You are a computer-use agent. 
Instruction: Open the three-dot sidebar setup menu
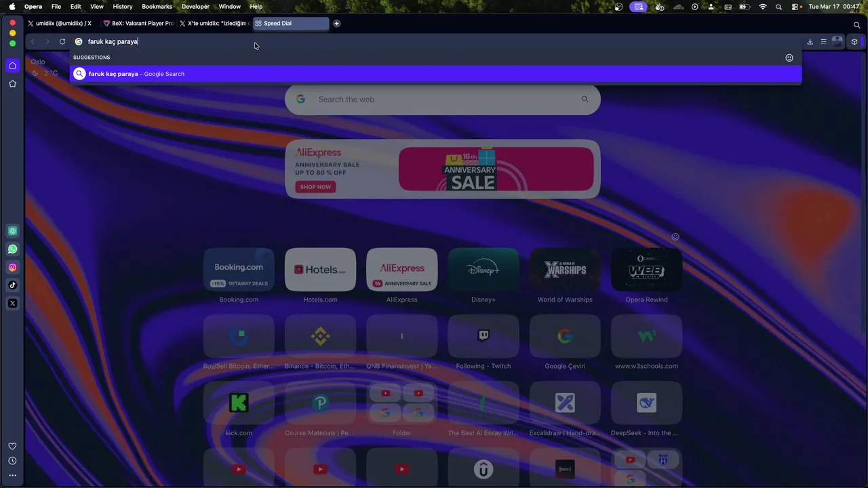12,475
